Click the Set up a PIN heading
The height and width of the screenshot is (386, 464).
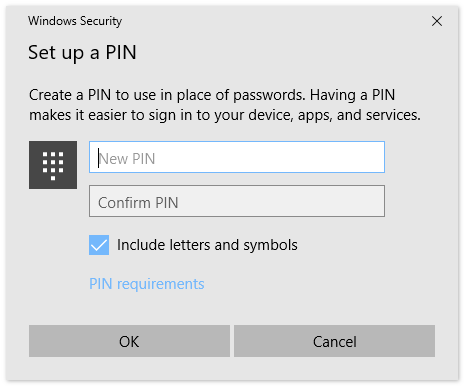click(x=82, y=53)
